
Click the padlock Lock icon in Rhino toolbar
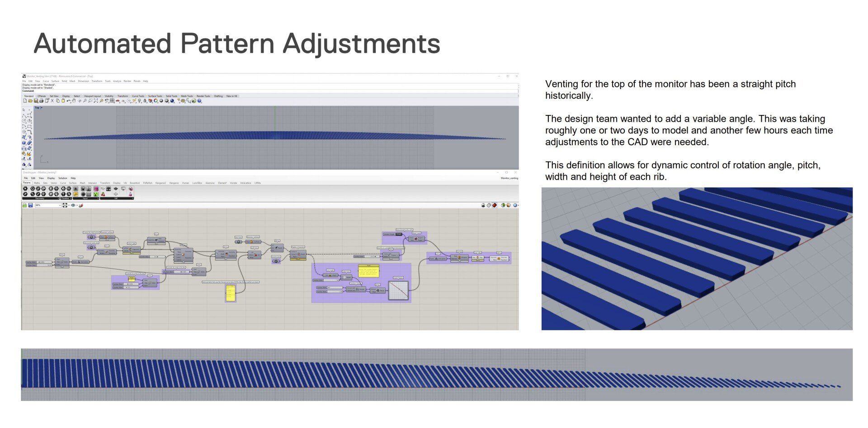click(145, 100)
